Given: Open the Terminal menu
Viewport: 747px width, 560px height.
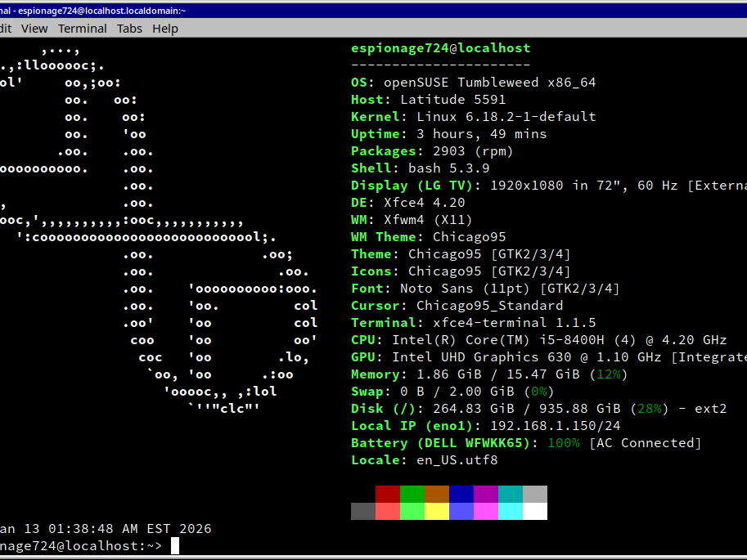Looking at the screenshot, I should (82, 28).
